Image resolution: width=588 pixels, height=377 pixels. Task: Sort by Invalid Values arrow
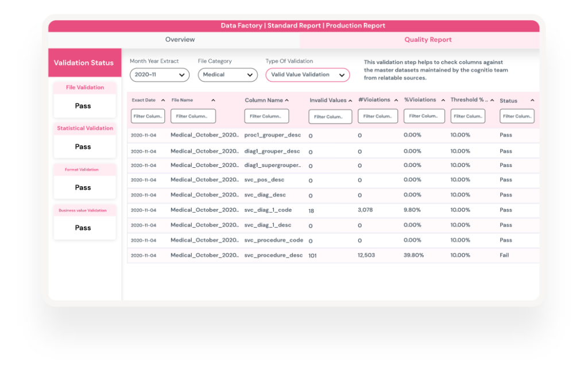(350, 101)
